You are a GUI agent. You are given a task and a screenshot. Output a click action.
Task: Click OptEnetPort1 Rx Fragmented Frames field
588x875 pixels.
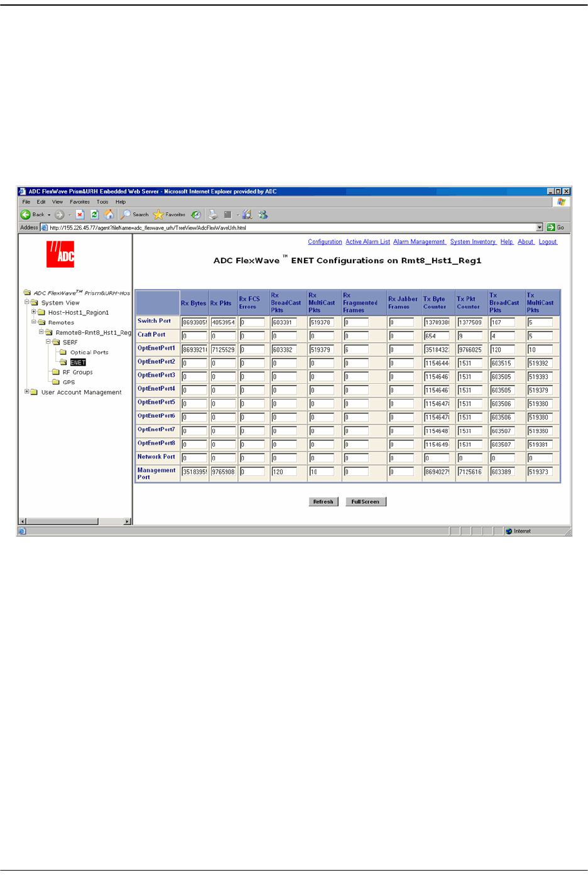click(356, 349)
